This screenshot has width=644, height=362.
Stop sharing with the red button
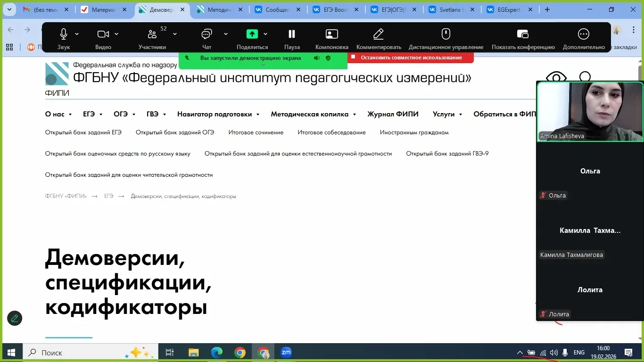(x=411, y=58)
